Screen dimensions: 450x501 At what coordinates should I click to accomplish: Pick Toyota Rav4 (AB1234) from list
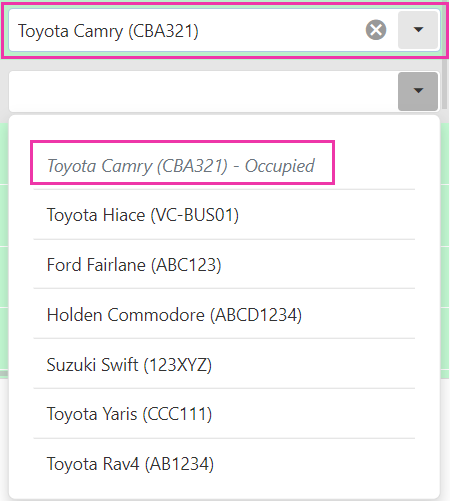[224, 464]
